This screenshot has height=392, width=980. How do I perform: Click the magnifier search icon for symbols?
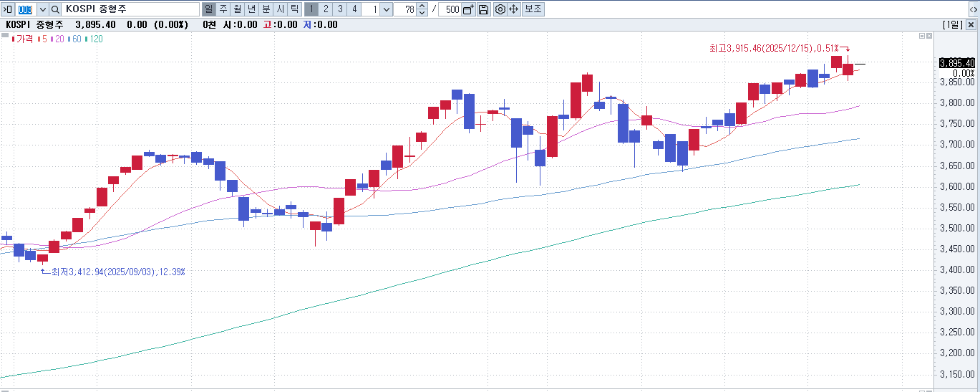tap(55, 9)
